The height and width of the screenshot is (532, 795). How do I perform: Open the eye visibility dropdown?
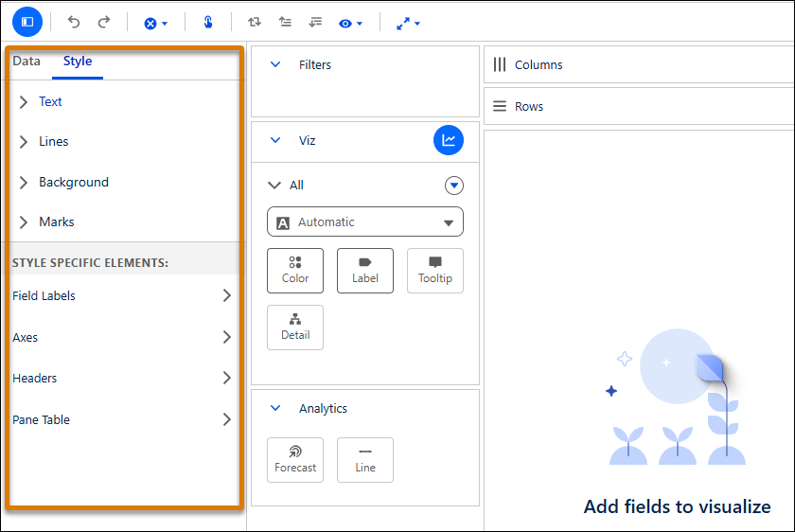350,24
